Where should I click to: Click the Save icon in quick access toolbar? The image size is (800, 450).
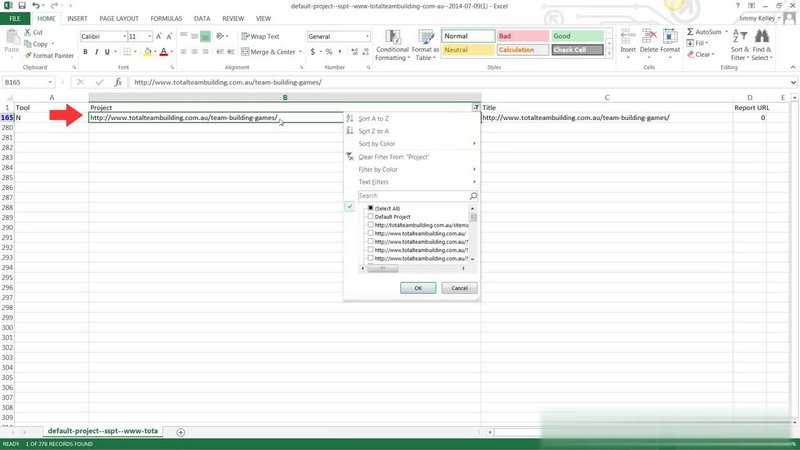click(x=21, y=6)
